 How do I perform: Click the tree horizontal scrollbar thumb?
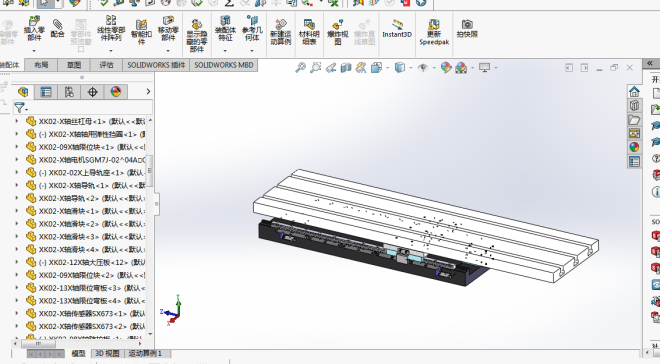(37, 343)
